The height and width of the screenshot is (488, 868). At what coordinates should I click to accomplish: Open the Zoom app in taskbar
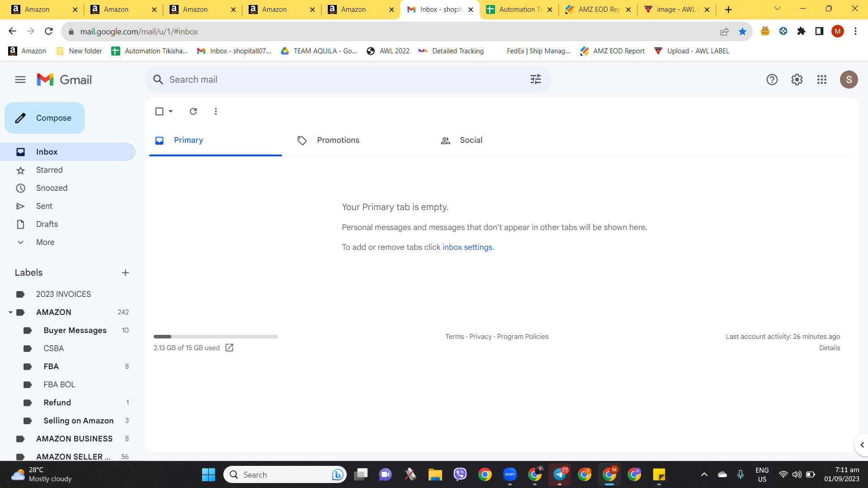pyautogui.click(x=510, y=474)
